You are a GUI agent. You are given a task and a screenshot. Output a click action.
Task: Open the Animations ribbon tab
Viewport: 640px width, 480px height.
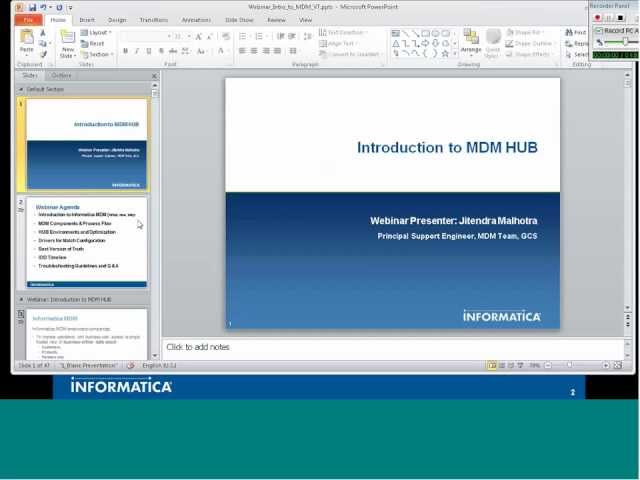point(196,20)
